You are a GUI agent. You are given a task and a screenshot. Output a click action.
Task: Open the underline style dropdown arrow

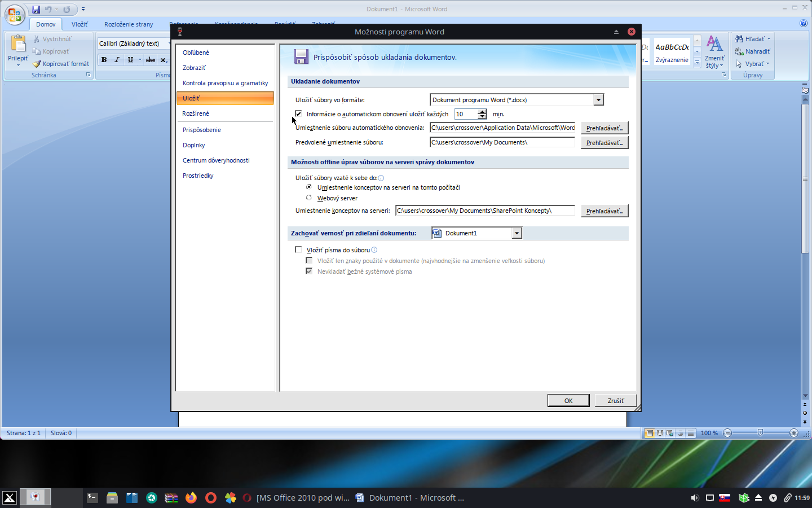[140, 60]
